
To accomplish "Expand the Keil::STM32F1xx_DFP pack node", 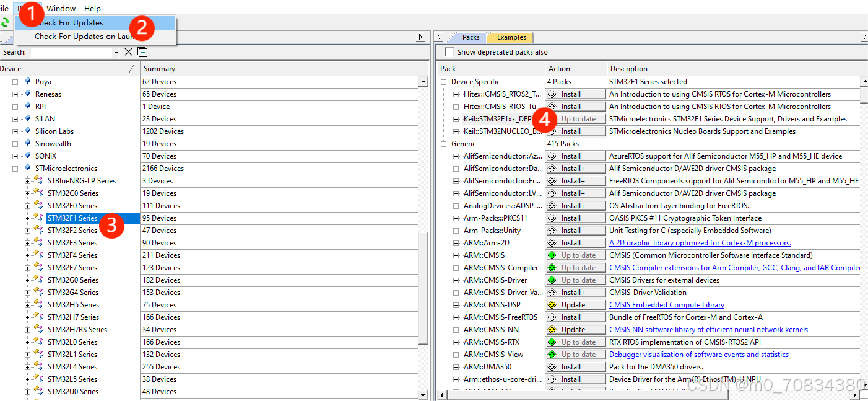I will (456, 119).
